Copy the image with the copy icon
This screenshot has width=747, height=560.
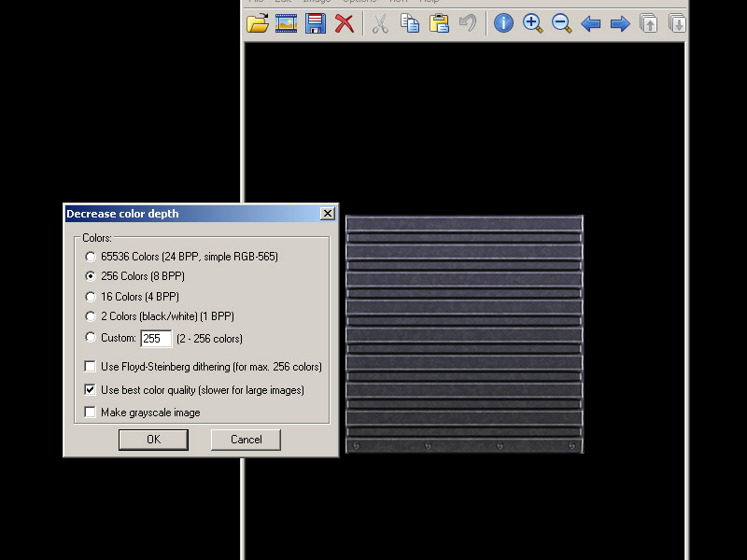click(410, 23)
